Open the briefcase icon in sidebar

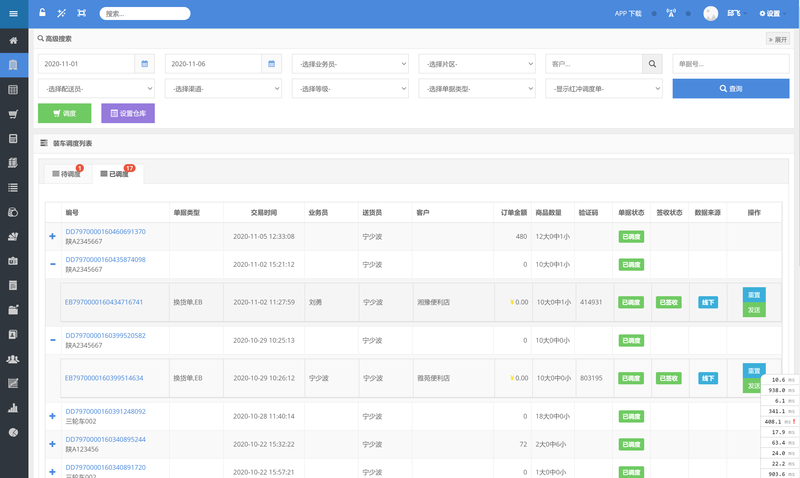pyautogui.click(x=14, y=261)
